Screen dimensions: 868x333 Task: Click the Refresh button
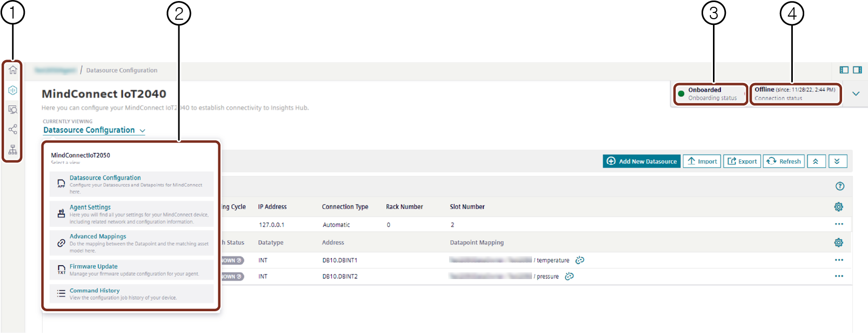point(783,161)
